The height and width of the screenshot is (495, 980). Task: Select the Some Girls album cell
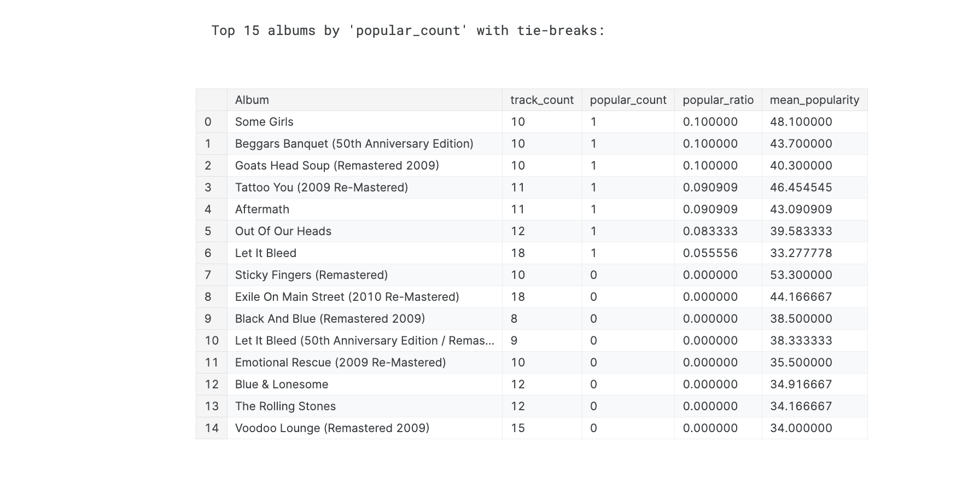click(x=264, y=122)
